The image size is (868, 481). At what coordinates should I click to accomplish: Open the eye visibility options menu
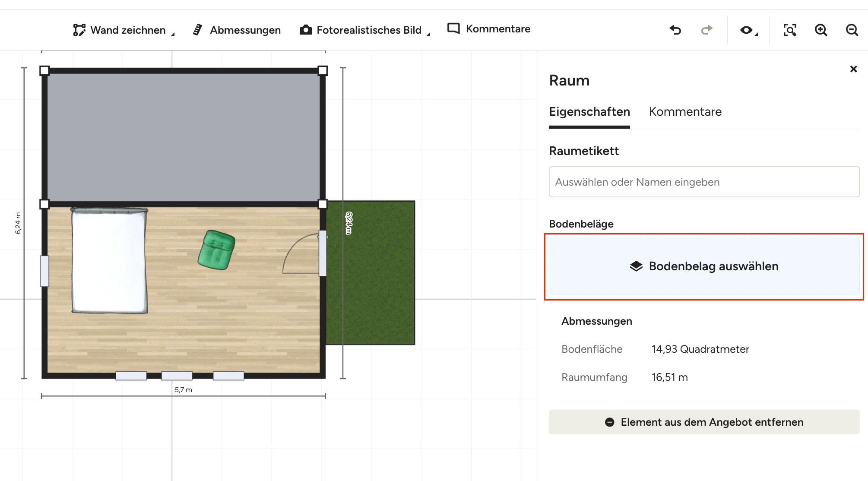point(747,30)
